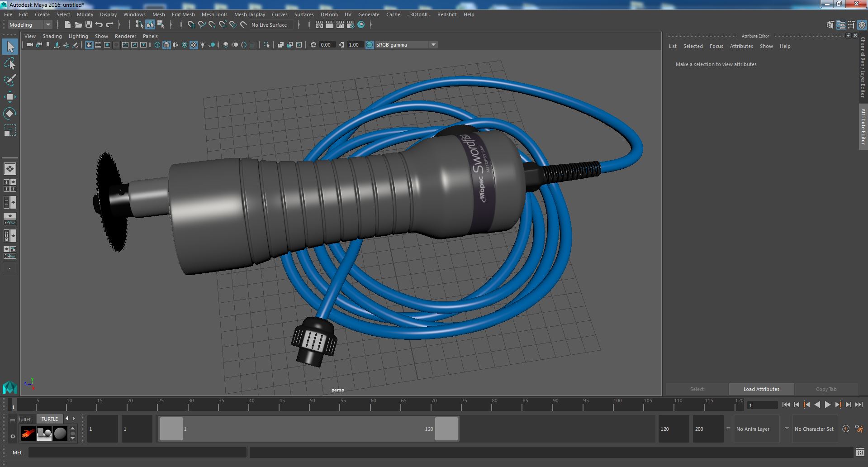This screenshot has height=467, width=868.
Task: Open the viewport Shading menu
Action: coord(52,36)
